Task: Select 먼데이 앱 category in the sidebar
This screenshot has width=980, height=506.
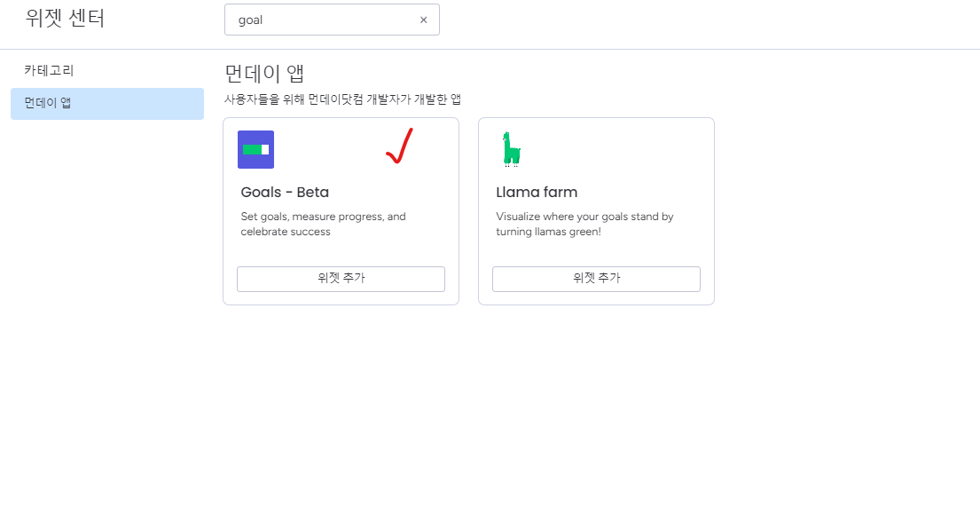Action: coord(107,103)
